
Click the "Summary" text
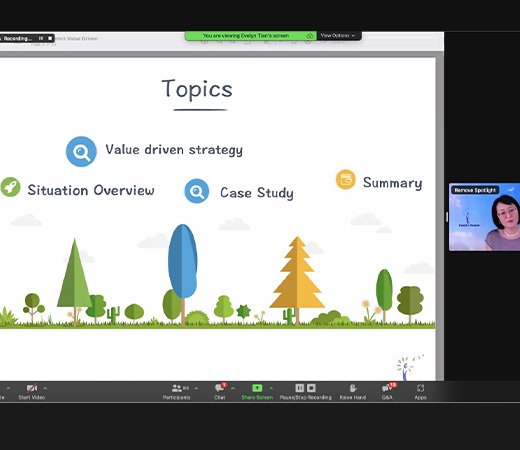(392, 183)
